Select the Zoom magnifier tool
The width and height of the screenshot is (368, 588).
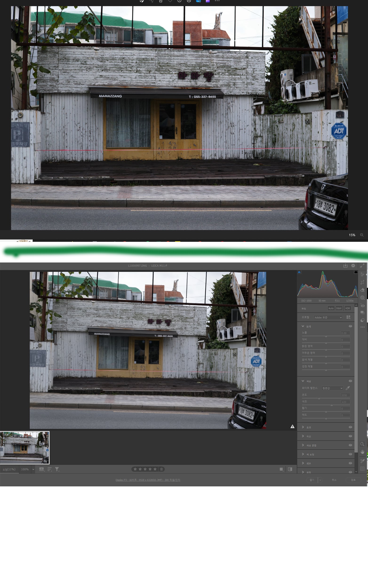point(362,444)
